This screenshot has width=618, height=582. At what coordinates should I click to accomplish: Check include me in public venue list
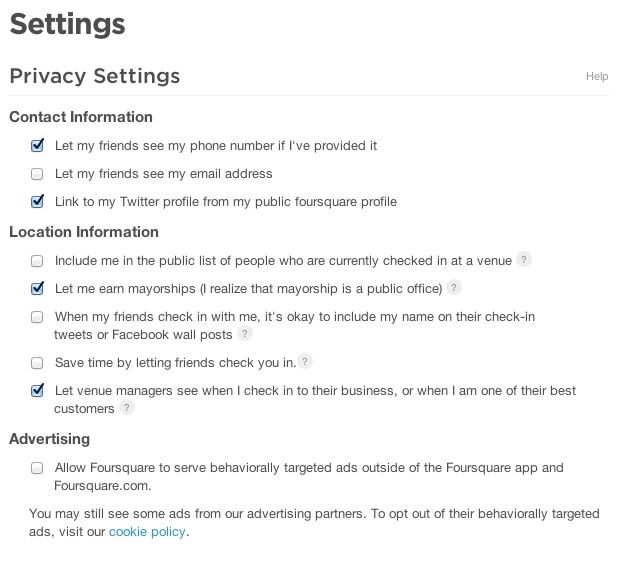point(37,261)
